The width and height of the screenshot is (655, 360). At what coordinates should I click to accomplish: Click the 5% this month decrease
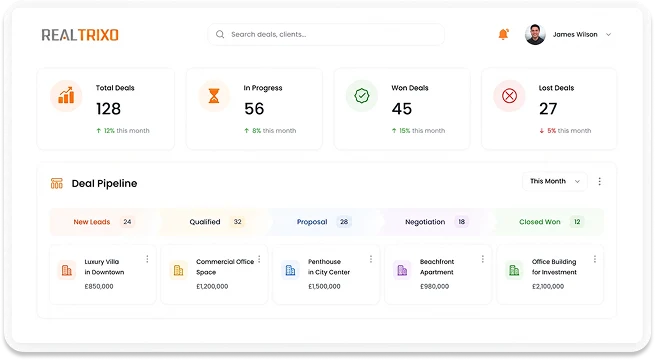(565, 131)
